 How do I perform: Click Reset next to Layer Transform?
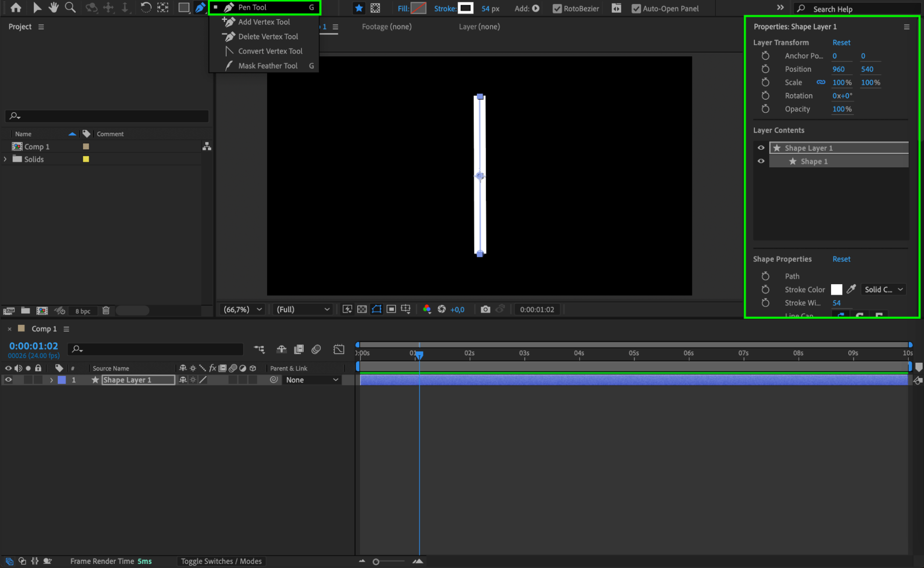tap(841, 42)
